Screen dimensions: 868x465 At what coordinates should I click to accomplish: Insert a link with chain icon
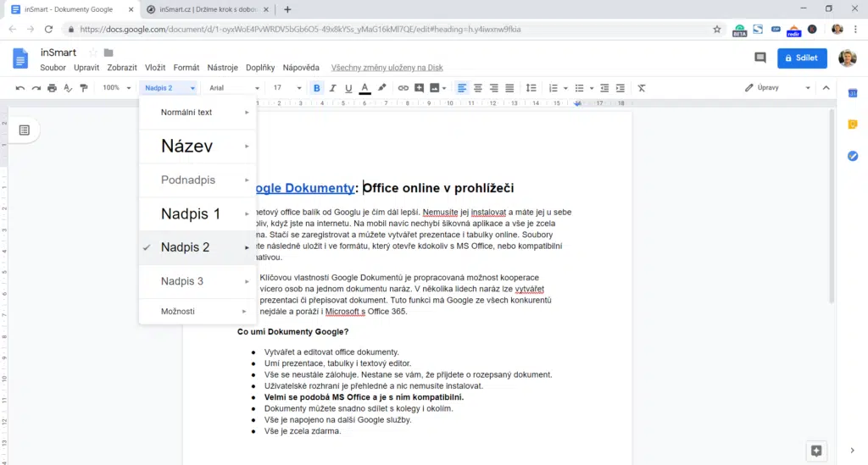coord(403,88)
